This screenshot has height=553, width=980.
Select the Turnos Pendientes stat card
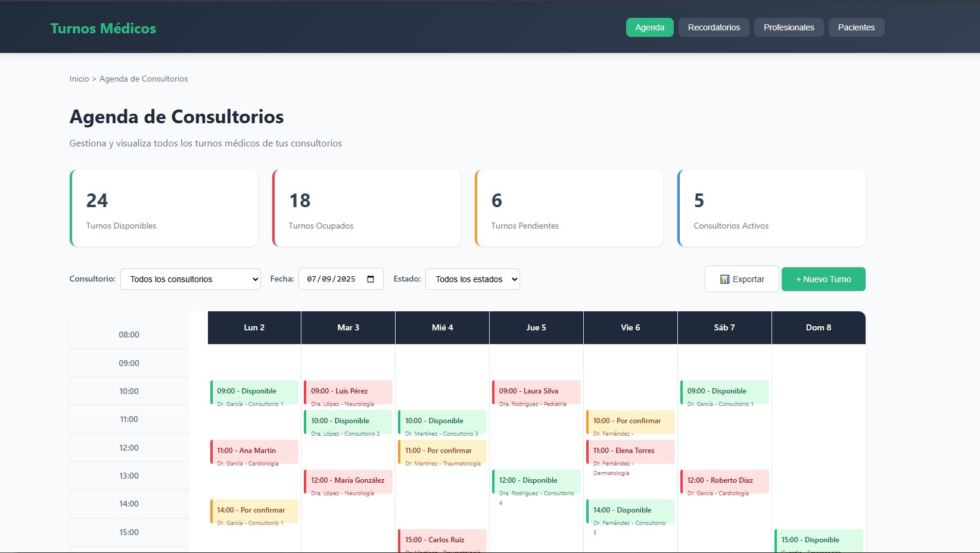(x=569, y=208)
